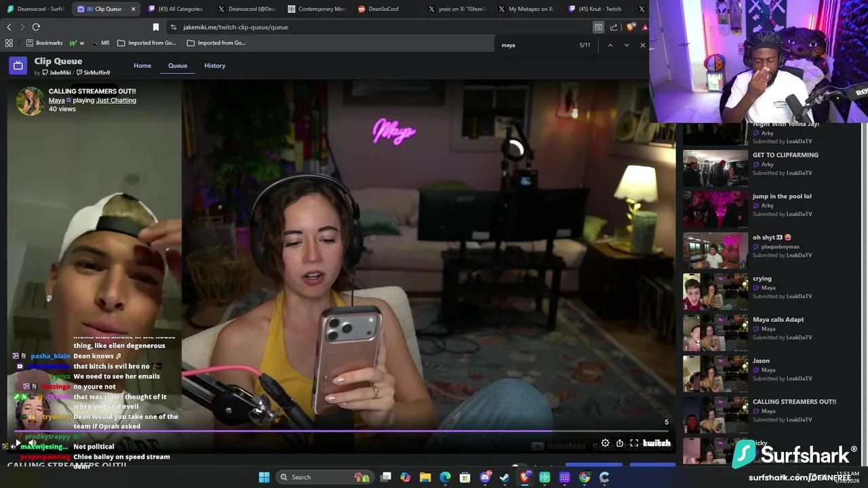
Task: Switch to the Home tab
Action: click(142, 66)
